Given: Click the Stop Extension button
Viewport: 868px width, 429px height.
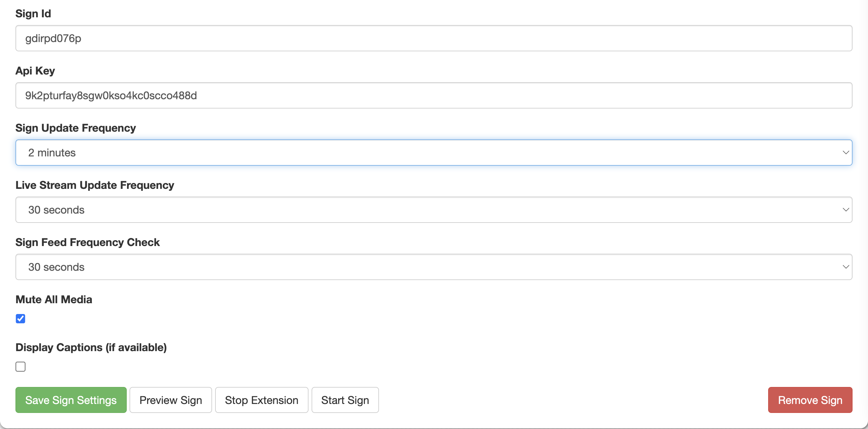Looking at the screenshot, I should coord(262,400).
